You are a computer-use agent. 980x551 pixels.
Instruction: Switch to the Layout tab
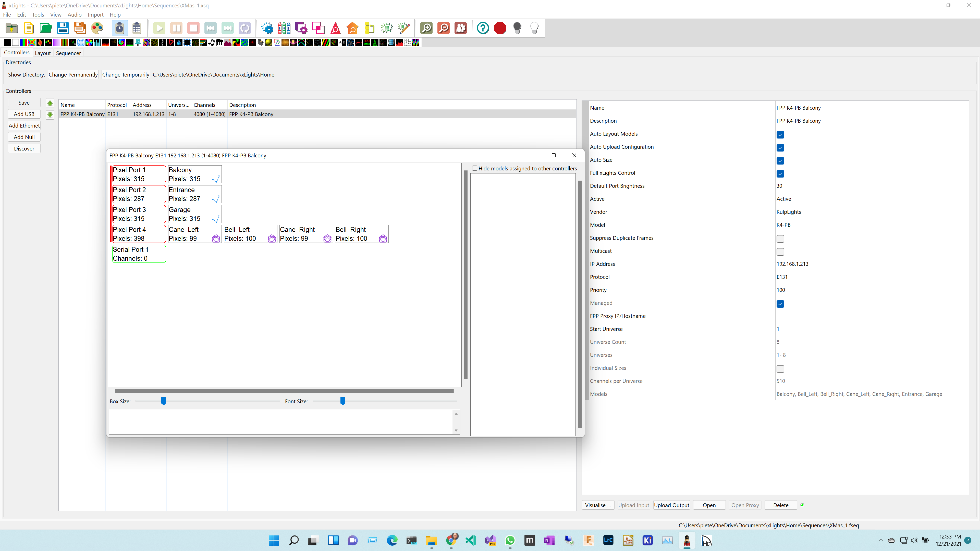click(x=43, y=53)
